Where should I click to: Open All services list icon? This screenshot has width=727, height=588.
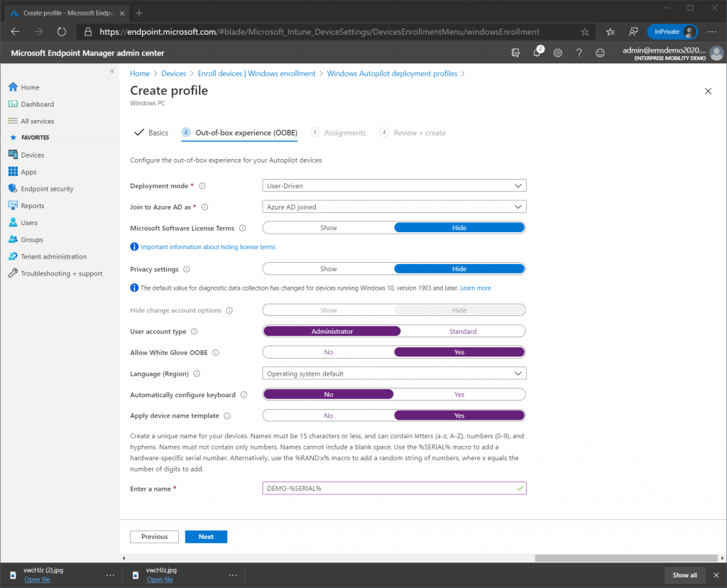tap(13, 121)
